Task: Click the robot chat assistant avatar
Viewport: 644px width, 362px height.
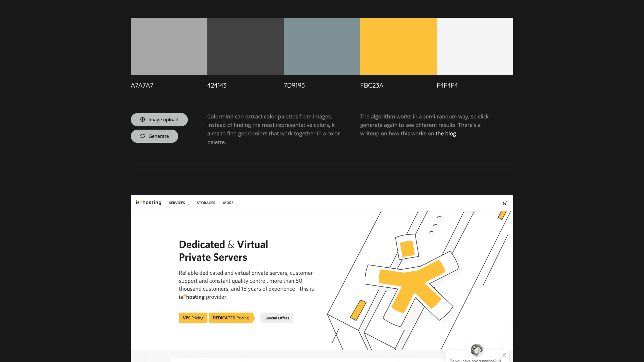Action: (477, 350)
